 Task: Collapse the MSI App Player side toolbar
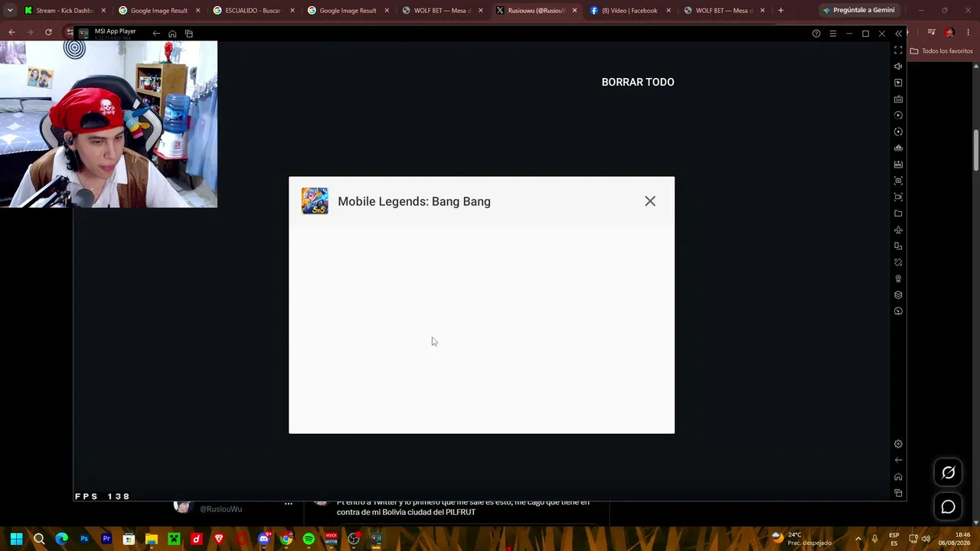coord(899,34)
